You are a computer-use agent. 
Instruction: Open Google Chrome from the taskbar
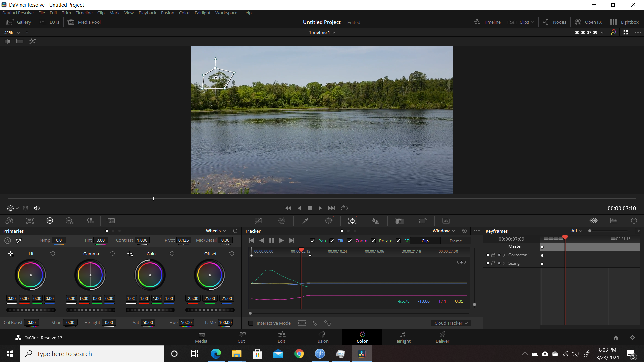(299, 354)
